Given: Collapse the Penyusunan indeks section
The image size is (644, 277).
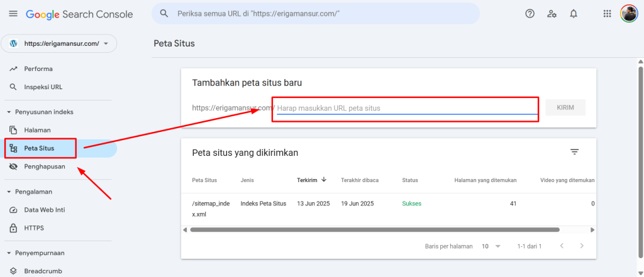Looking at the screenshot, I should [9, 112].
